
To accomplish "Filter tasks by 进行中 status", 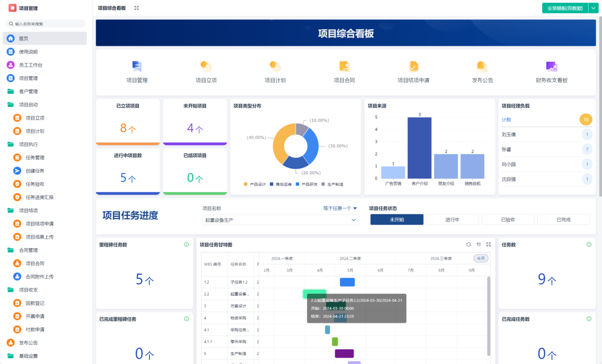I will tap(453, 220).
